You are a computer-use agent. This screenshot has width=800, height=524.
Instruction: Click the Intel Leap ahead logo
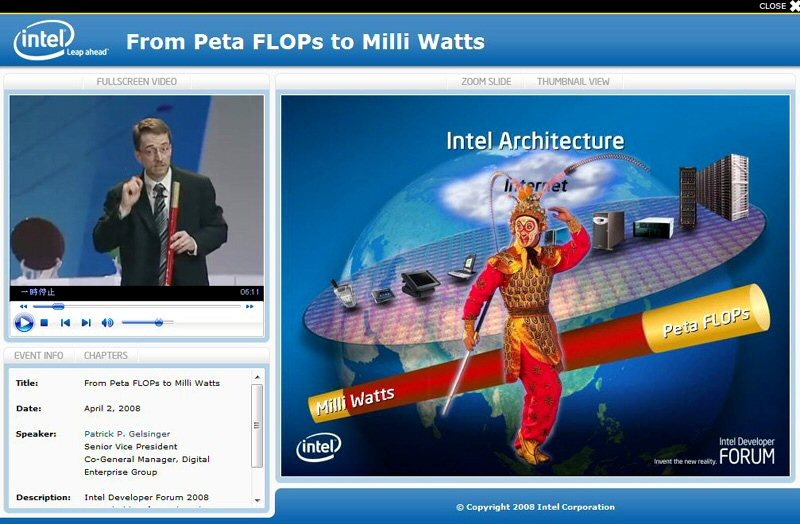[x=61, y=40]
